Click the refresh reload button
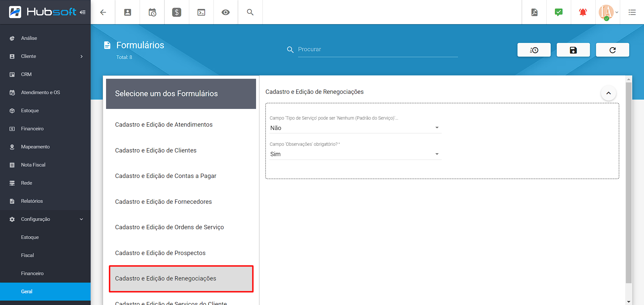The width and height of the screenshot is (644, 305). pyautogui.click(x=612, y=50)
